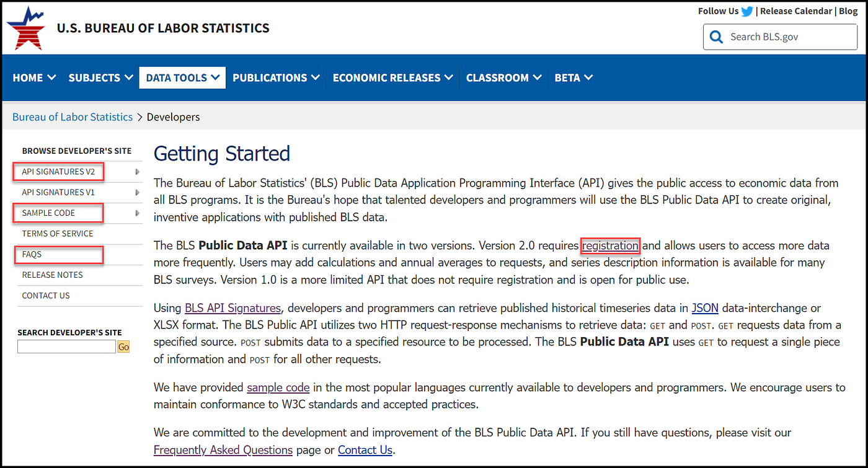The height and width of the screenshot is (468, 868).
Task: Expand the BETA menu chevron
Action: 588,77
